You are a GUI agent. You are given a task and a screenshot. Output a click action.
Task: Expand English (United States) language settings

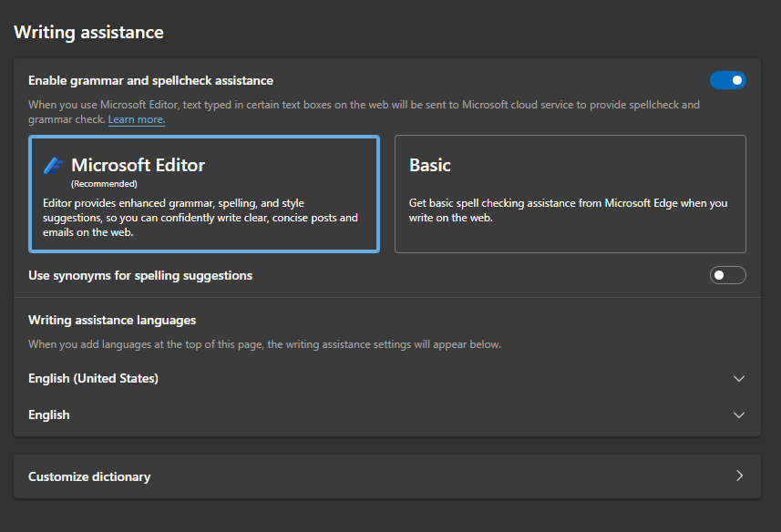[739, 379]
